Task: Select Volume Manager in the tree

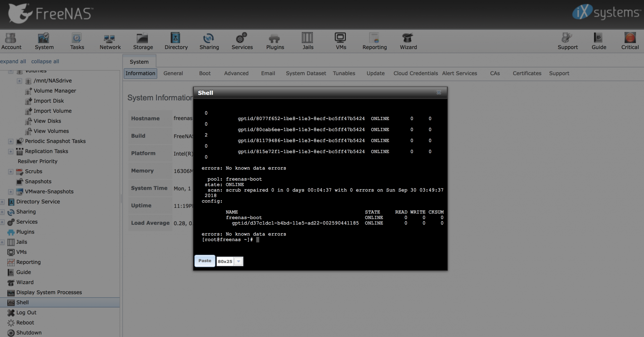Action: point(55,91)
